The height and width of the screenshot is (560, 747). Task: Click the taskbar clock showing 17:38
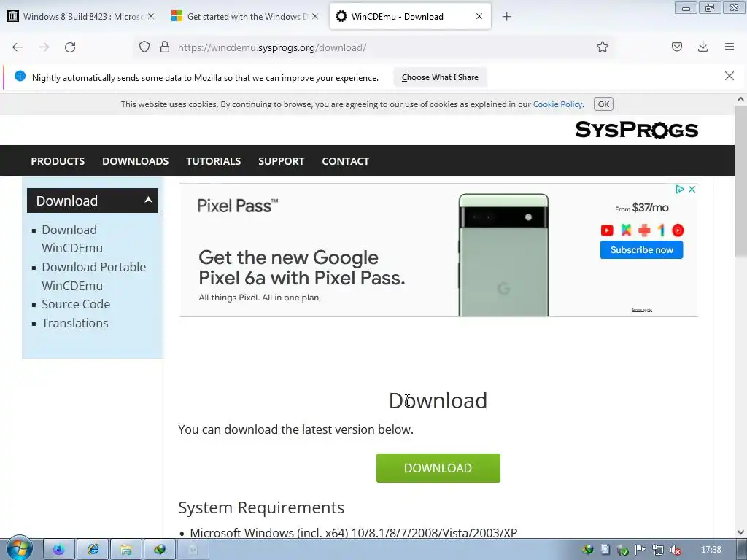tap(711, 550)
